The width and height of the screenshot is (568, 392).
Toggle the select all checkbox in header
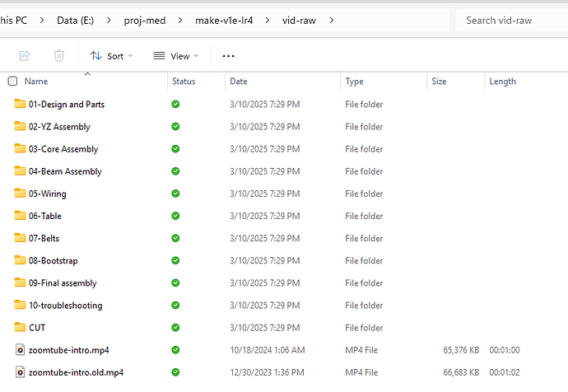pos(12,82)
